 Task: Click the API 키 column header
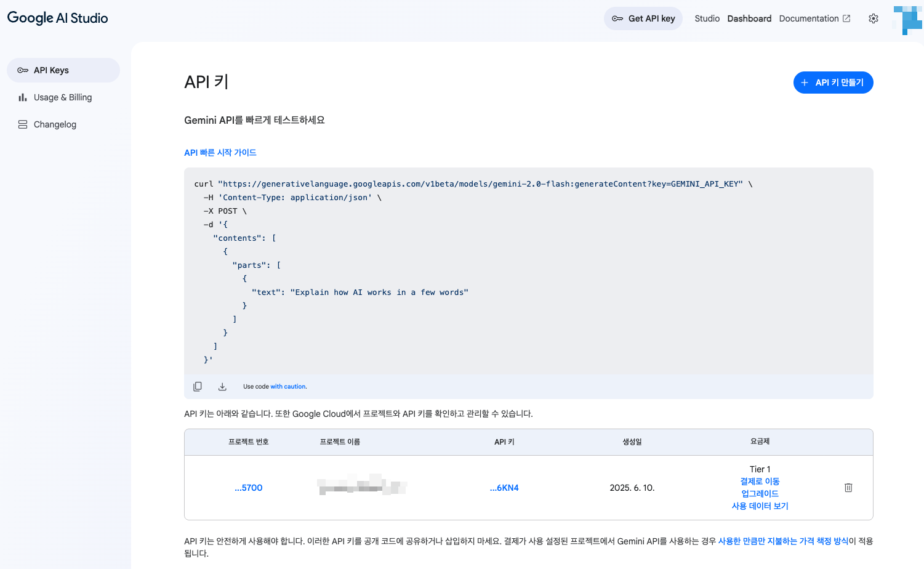504,442
